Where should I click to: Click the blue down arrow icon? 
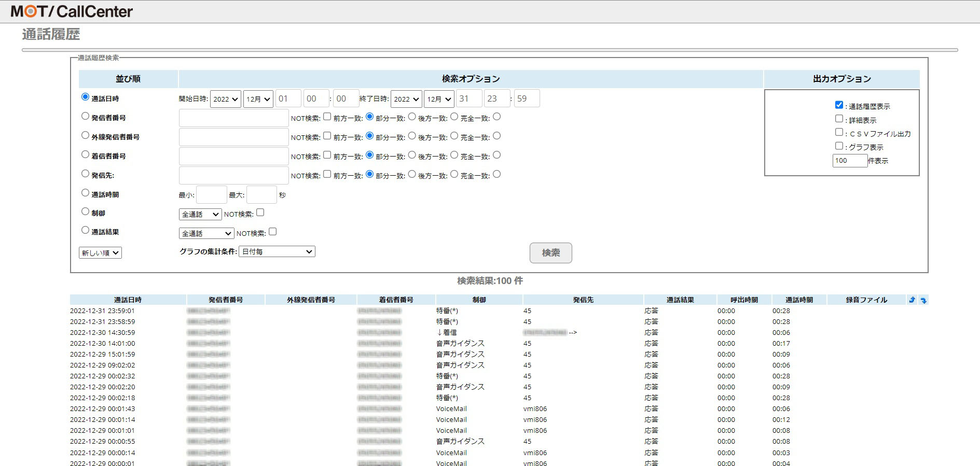pos(923,300)
